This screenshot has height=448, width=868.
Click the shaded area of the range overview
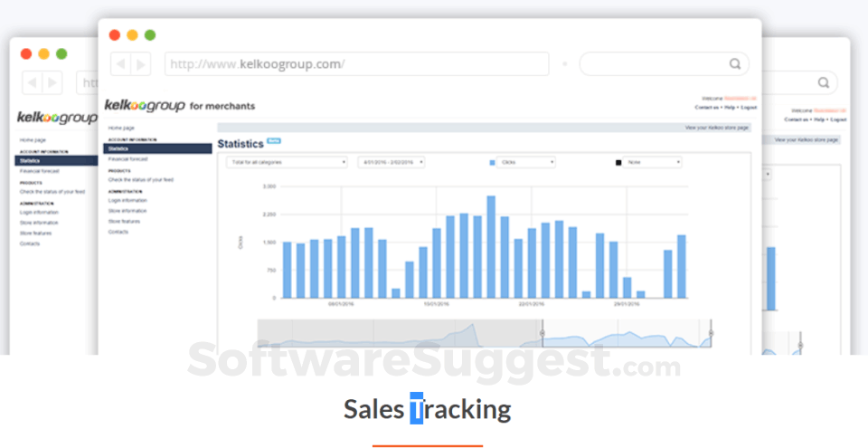click(399, 333)
